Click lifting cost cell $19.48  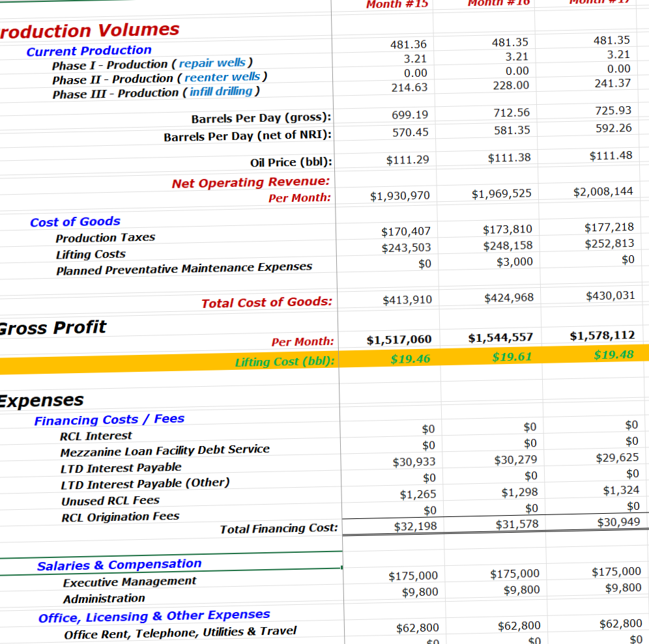click(614, 354)
